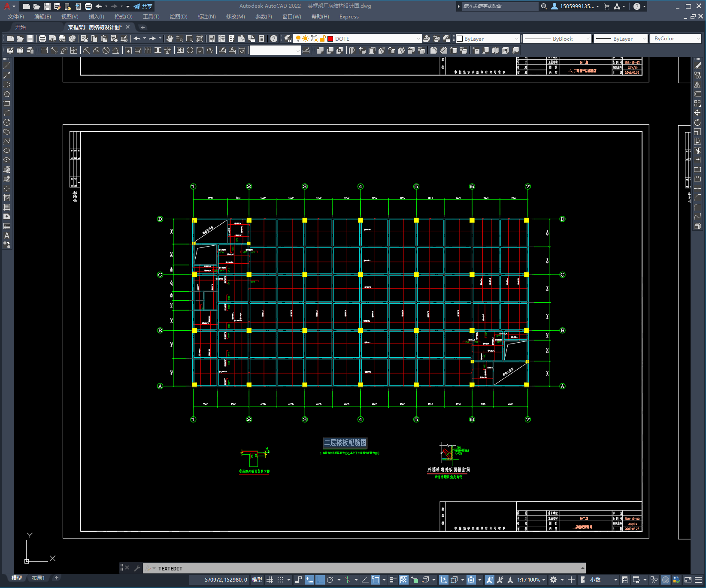Close the command line with its X button
The image size is (706, 588).
[127, 568]
